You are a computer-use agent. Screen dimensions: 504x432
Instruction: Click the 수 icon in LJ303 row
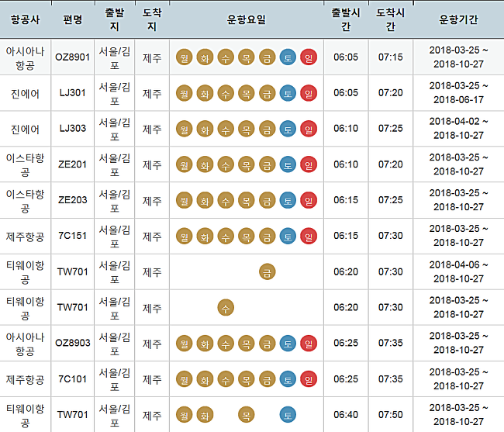226,129
